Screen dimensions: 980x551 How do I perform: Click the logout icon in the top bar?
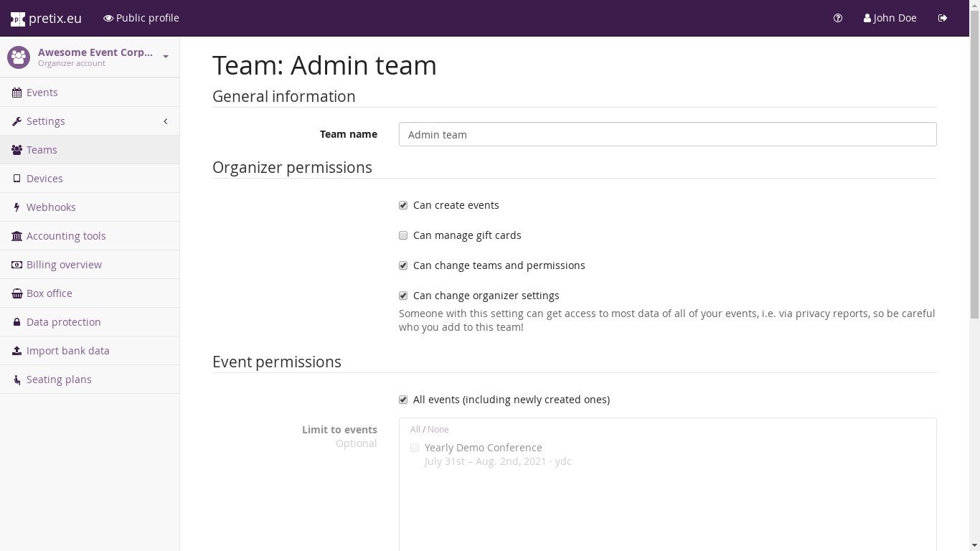coord(943,18)
